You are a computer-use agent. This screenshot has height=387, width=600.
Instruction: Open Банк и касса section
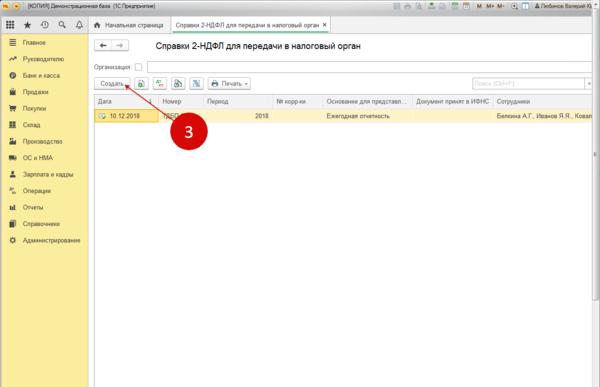(x=41, y=75)
